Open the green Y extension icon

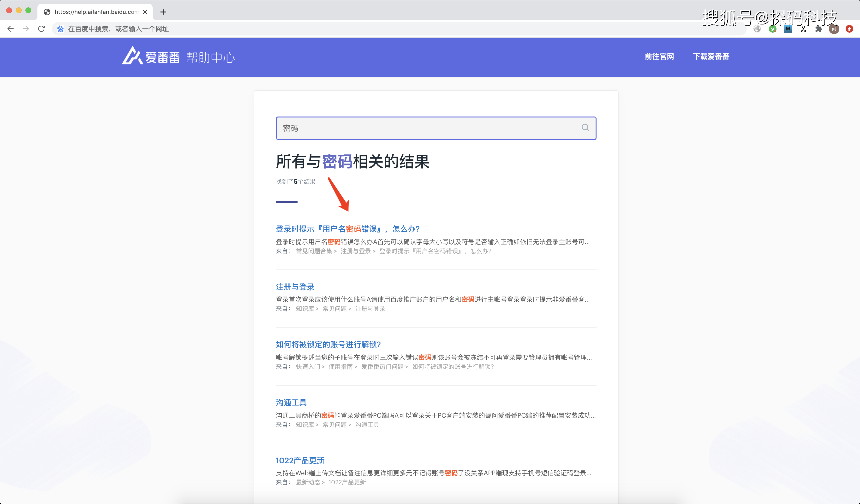773,29
